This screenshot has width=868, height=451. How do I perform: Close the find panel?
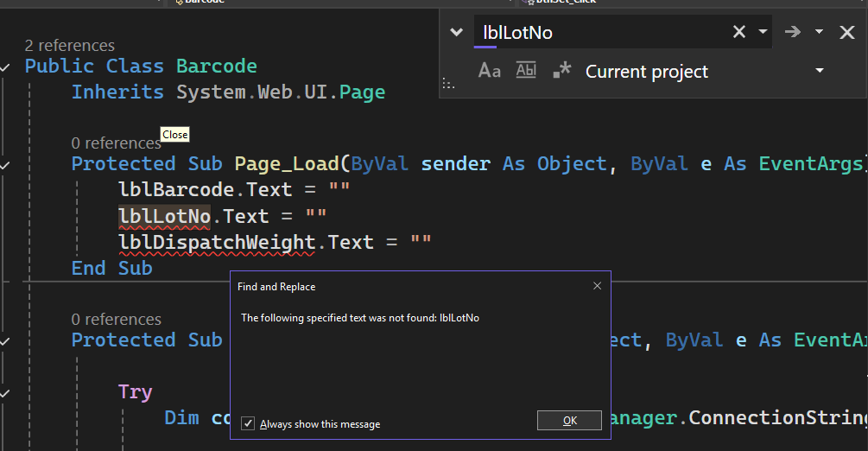coord(847,32)
